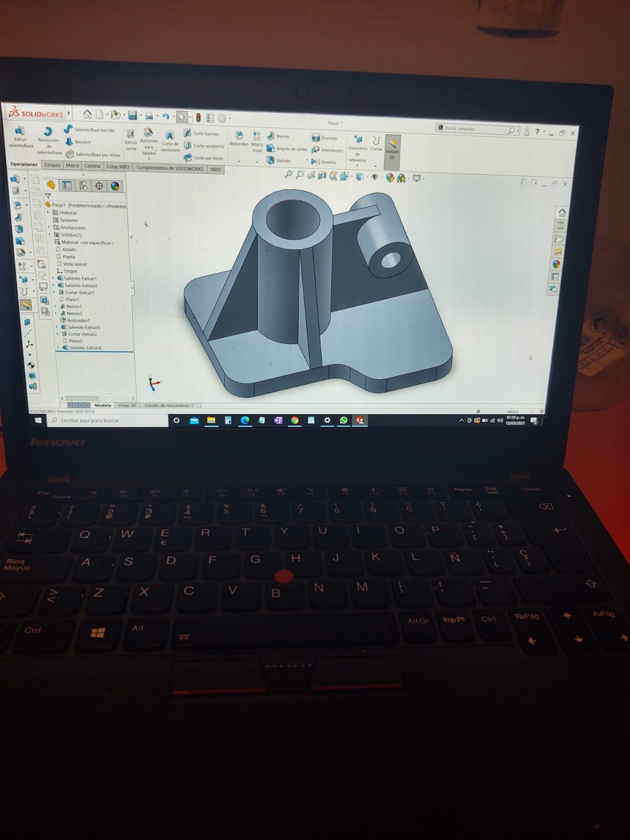Open Microsoft Edge from taskbar
This screenshot has width=630, height=840.
245,420
